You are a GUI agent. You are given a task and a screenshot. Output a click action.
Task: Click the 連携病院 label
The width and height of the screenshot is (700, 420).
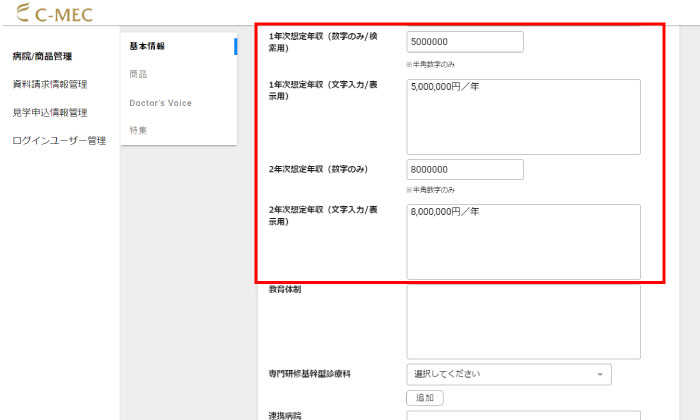(x=285, y=416)
